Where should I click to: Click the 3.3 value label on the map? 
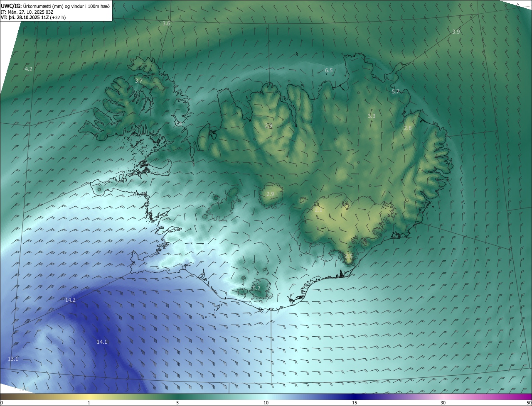tap(372, 116)
